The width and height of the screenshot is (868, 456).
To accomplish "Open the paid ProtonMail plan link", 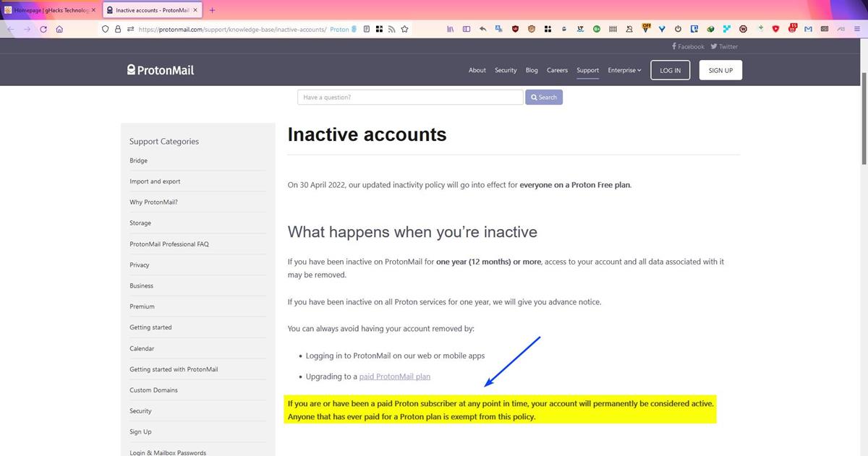I will (x=394, y=376).
